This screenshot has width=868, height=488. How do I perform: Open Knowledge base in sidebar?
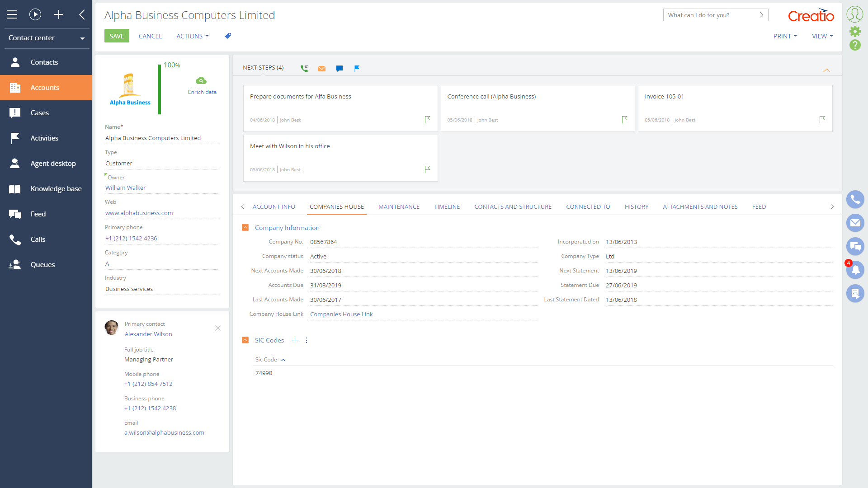click(x=46, y=189)
